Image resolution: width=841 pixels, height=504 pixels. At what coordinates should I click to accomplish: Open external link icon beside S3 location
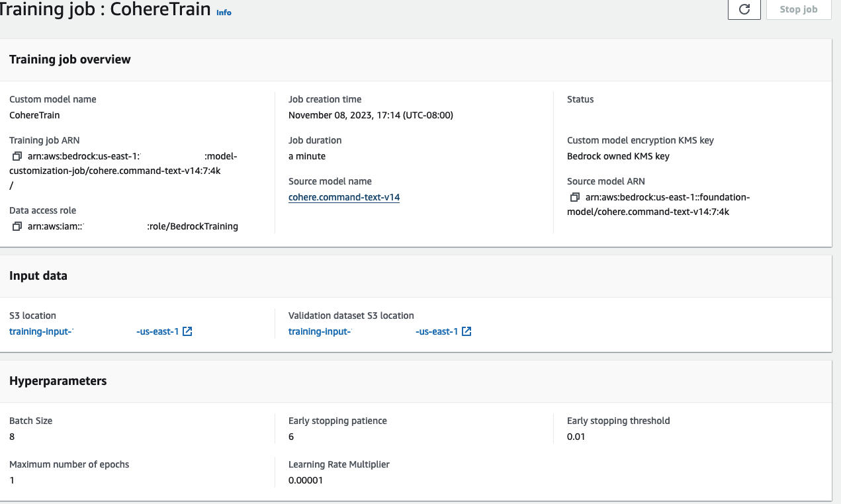(x=187, y=331)
